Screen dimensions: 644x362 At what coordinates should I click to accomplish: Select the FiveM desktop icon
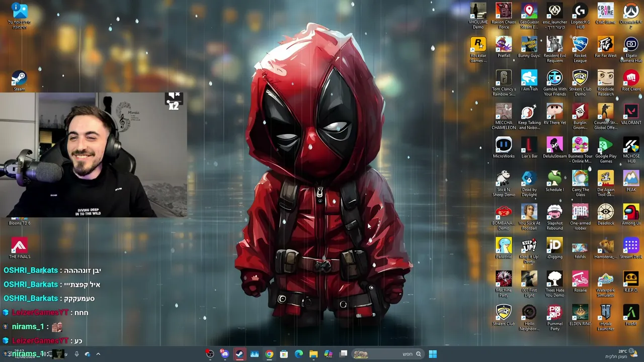631,315
